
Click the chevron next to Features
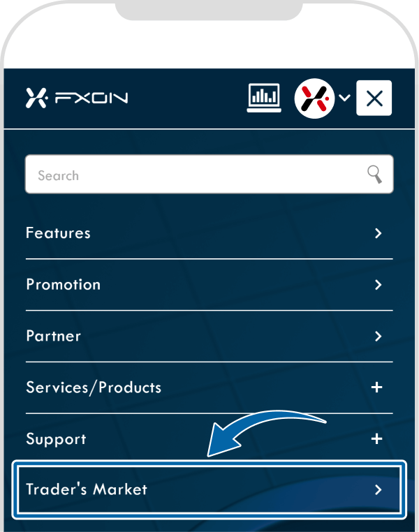pos(378,233)
